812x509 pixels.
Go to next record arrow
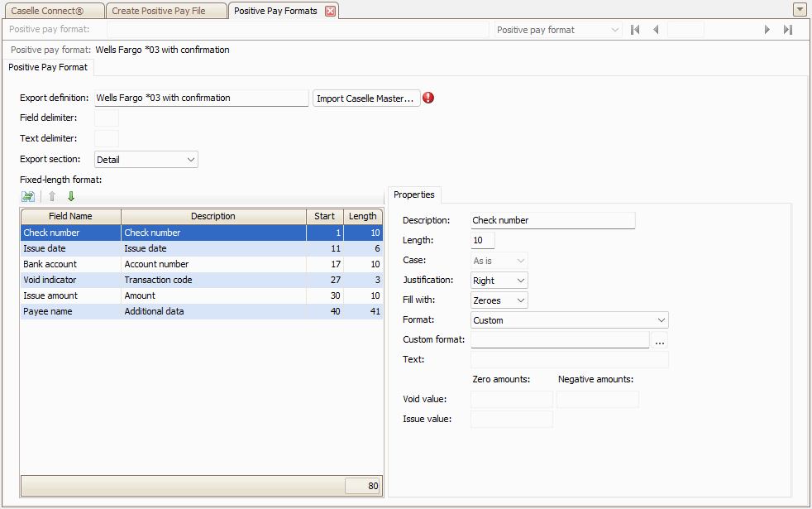click(x=767, y=30)
